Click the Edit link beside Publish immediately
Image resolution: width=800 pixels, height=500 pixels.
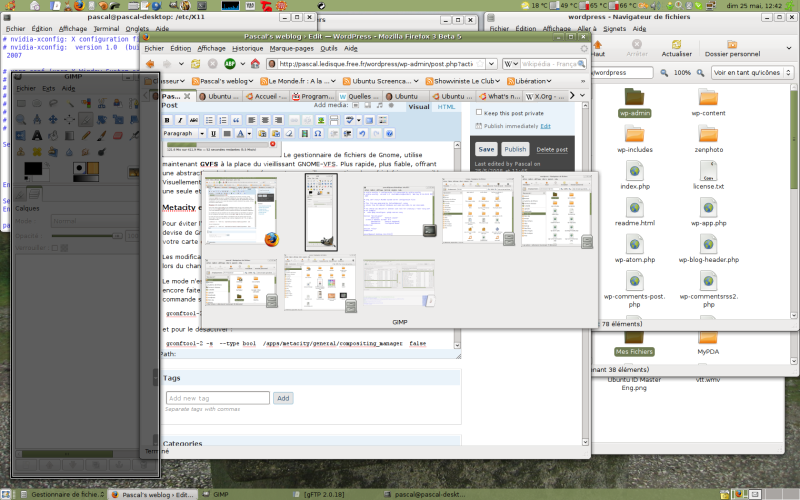coord(545,126)
